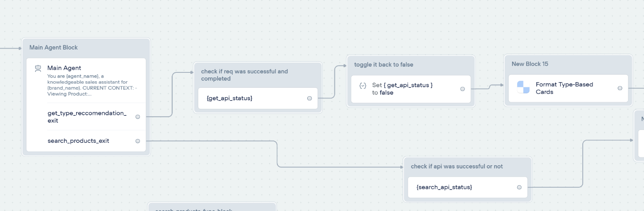The height and width of the screenshot is (211, 644).
Task: Click the Set get_api_status step output port
Action: point(463,89)
